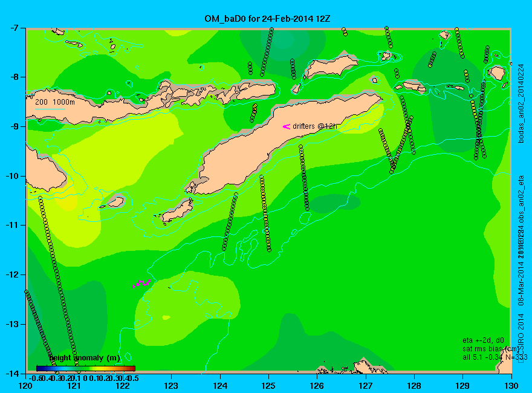This screenshot has width=532, height=393.
Task: Click latitude axis label "-14"
Action: 13,374
